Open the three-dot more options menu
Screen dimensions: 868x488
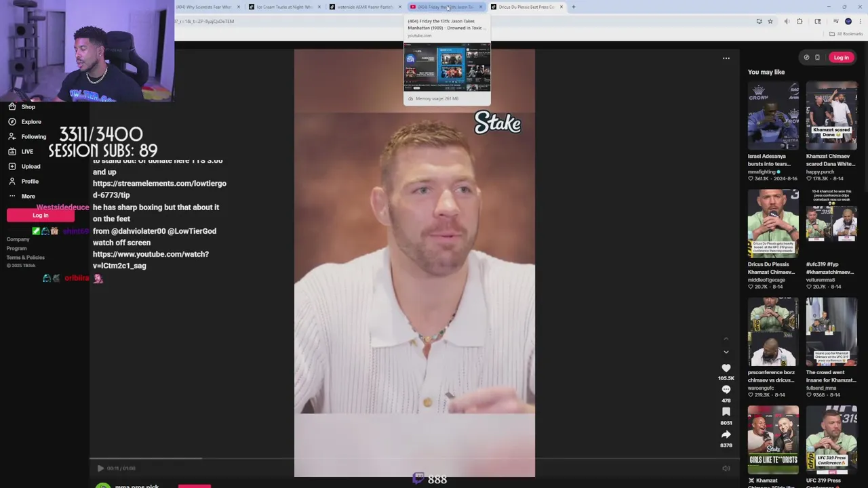click(x=726, y=58)
